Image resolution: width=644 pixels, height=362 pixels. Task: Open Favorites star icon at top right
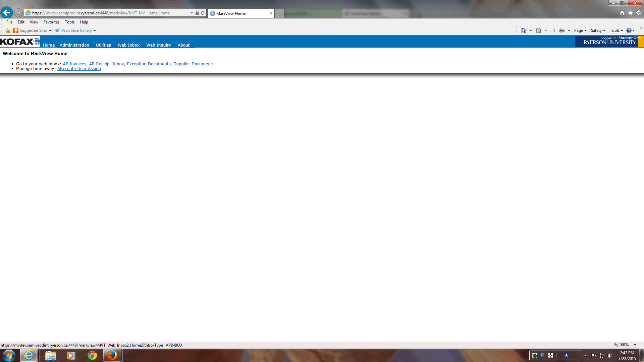coord(630,13)
